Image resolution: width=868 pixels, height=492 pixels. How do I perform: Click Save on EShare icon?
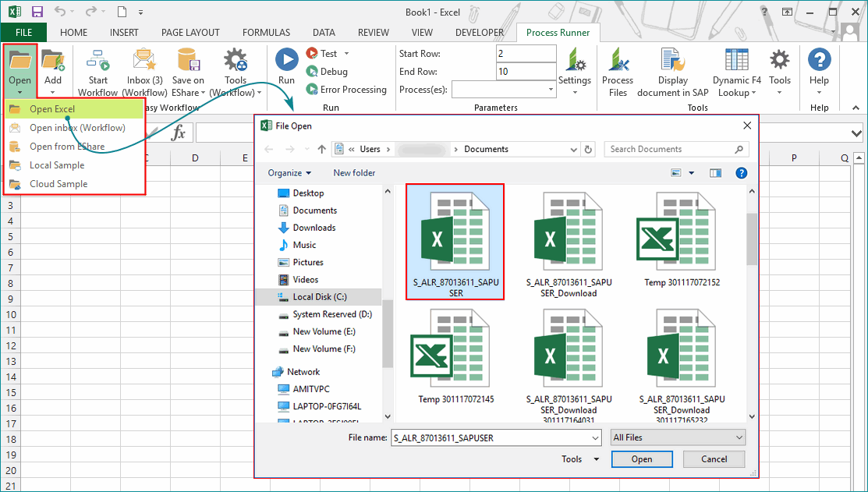click(x=188, y=60)
